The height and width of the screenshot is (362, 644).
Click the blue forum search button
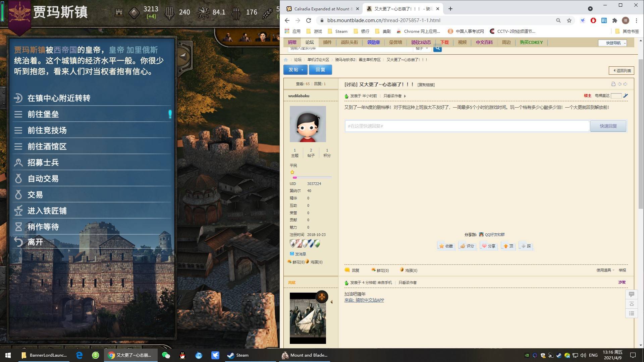(437, 49)
